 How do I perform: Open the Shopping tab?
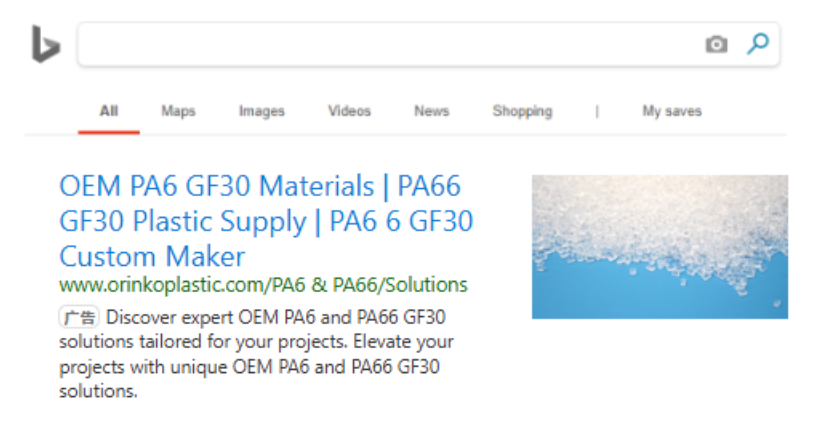(522, 111)
